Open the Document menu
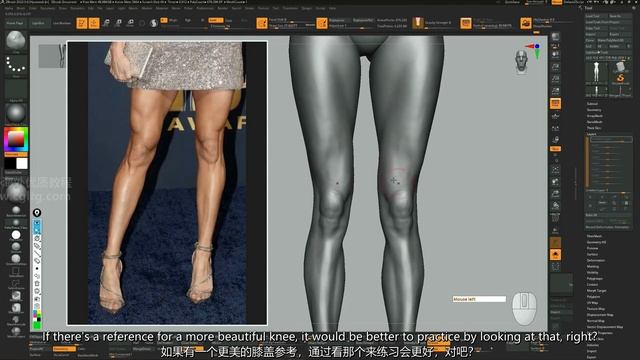The image size is (640, 360). point(47,8)
